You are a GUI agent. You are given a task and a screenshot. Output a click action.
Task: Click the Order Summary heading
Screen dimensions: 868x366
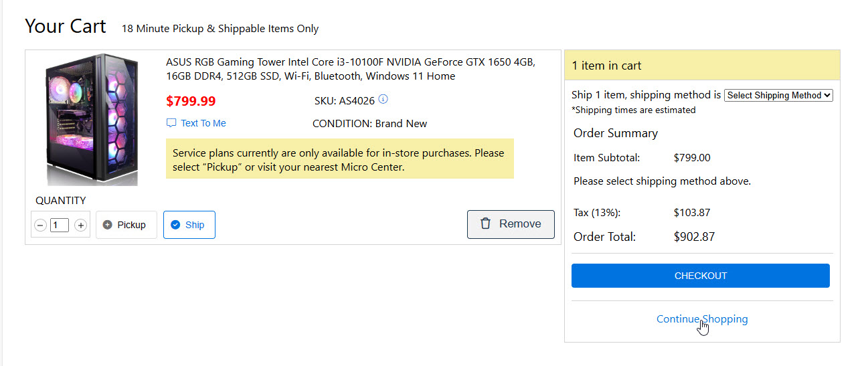[x=615, y=133]
